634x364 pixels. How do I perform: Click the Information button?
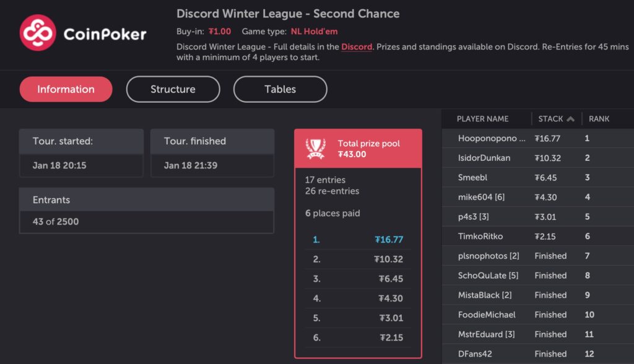pyautogui.click(x=65, y=89)
